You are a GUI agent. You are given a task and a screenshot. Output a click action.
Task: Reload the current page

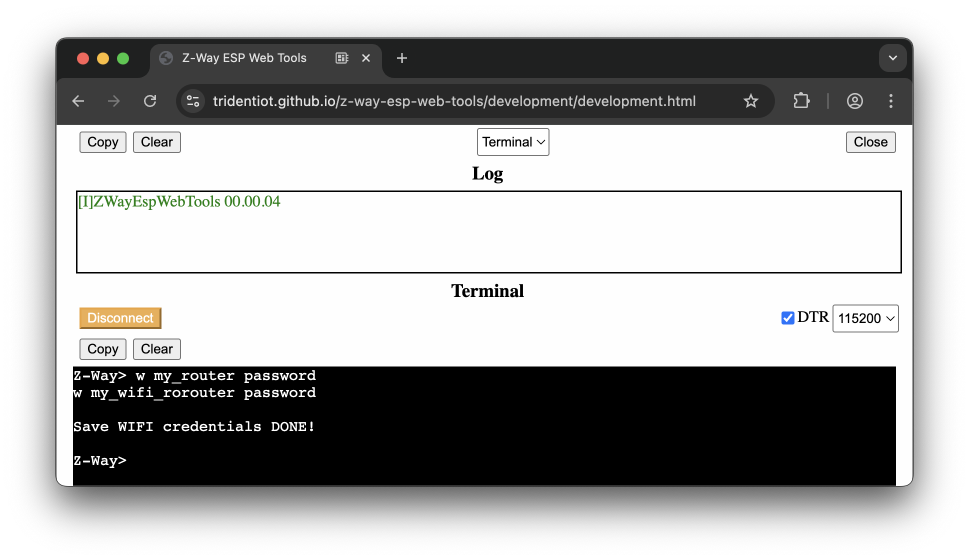150,101
